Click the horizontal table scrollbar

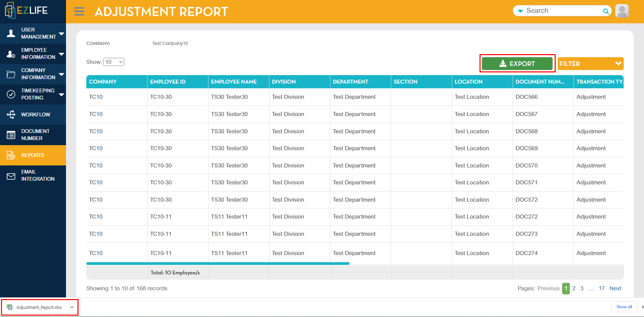click(x=218, y=263)
